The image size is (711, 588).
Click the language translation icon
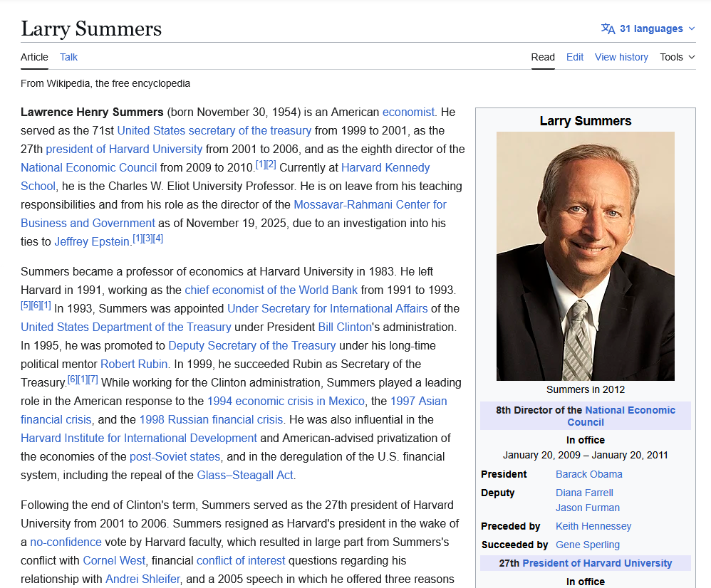[608, 28]
